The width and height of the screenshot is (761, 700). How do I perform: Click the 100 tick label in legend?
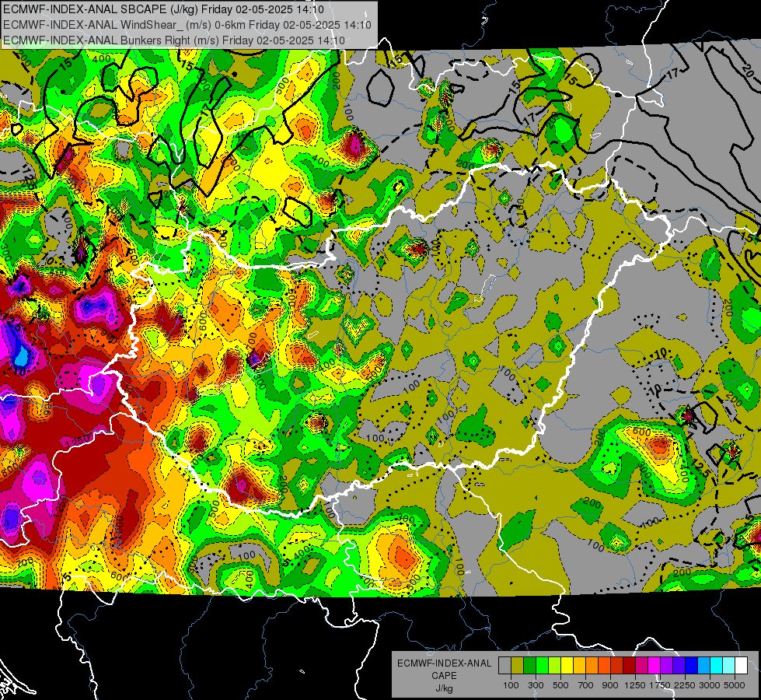pos(511,685)
